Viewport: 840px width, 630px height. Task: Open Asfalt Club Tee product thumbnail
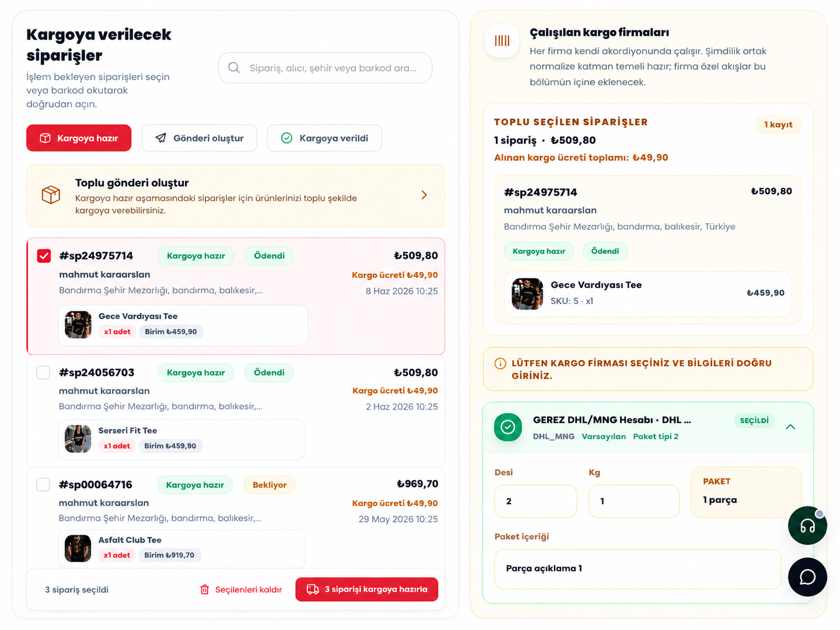pyautogui.click(x=78, y=548)
